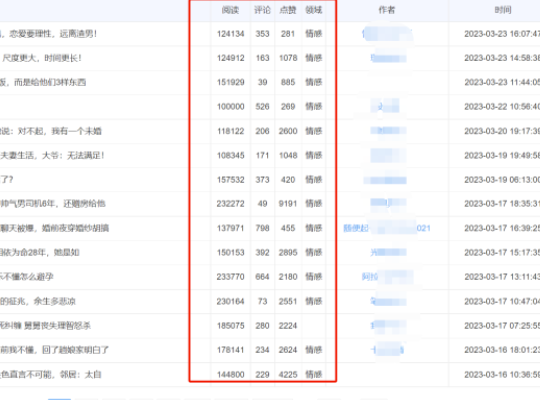
Task: Open the article containing 帅气男司机6年
Action: click(x=53, y=204)
